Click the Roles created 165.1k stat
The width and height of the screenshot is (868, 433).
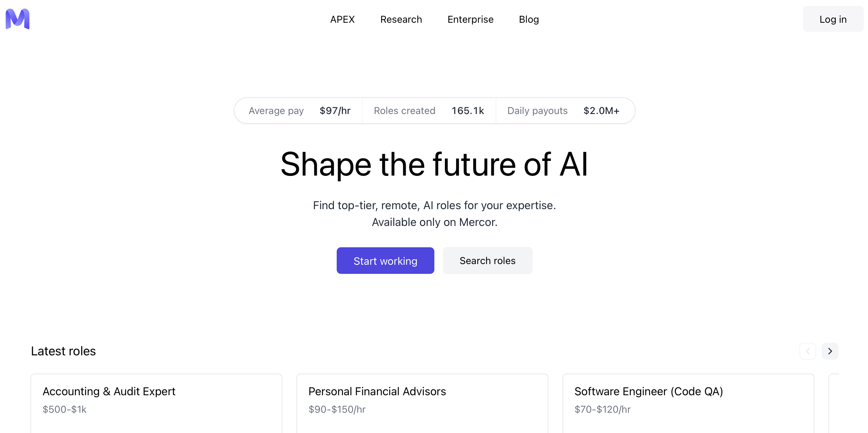pos(429,111)
